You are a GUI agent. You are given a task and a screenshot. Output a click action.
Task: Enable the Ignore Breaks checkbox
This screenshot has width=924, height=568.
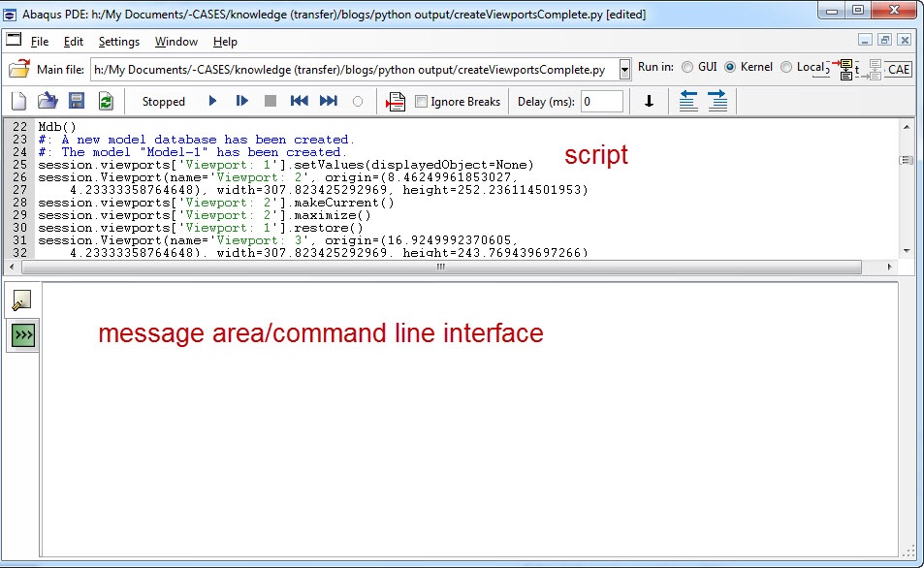422,101
